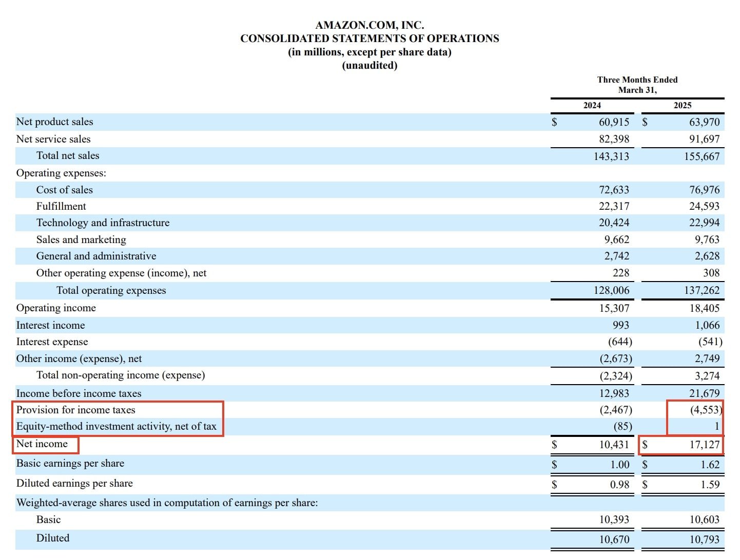Select the value 20,424
The height and width of the screenshot is (560, 740).
pyautogui.click(x=614, y=223)
